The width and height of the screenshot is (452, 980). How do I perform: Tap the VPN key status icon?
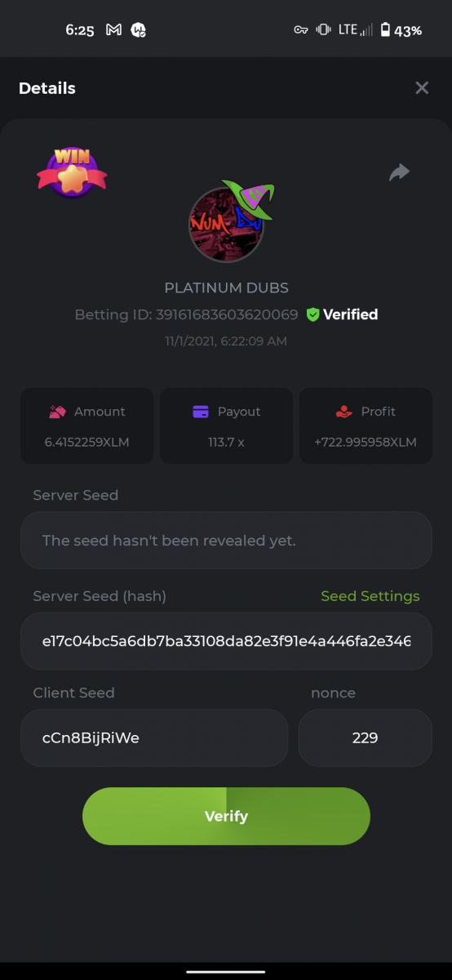301,29
